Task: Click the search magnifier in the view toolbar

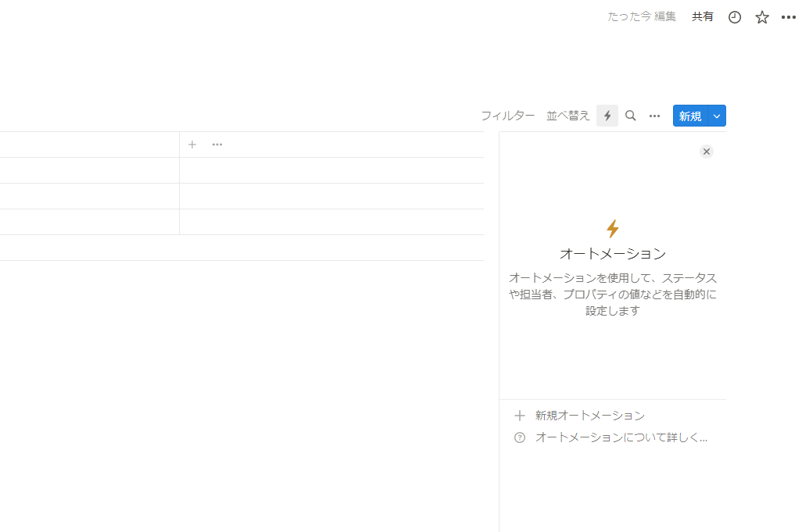Action: click(630, 115)
